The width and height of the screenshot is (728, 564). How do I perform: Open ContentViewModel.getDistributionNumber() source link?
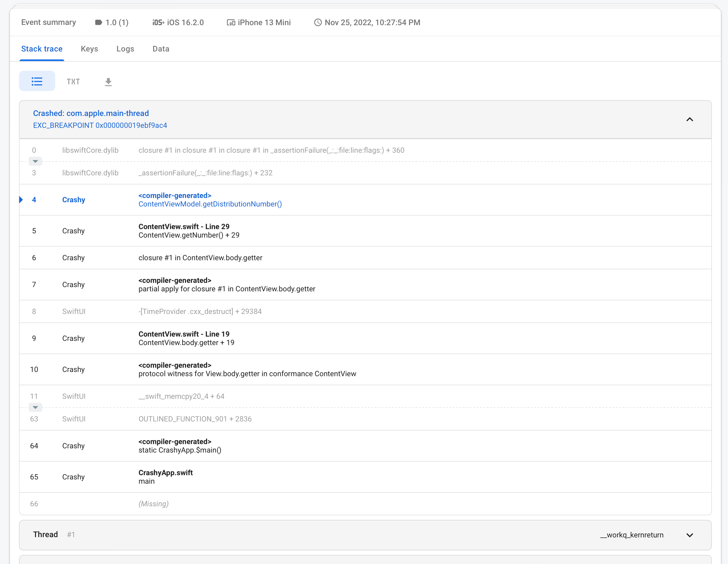(x=210, y=204)
